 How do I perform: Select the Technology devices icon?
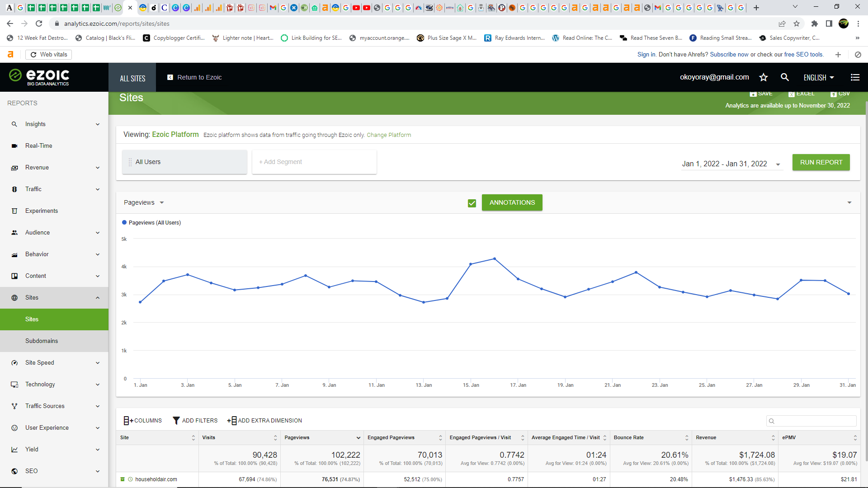click(x=14, y=385)
